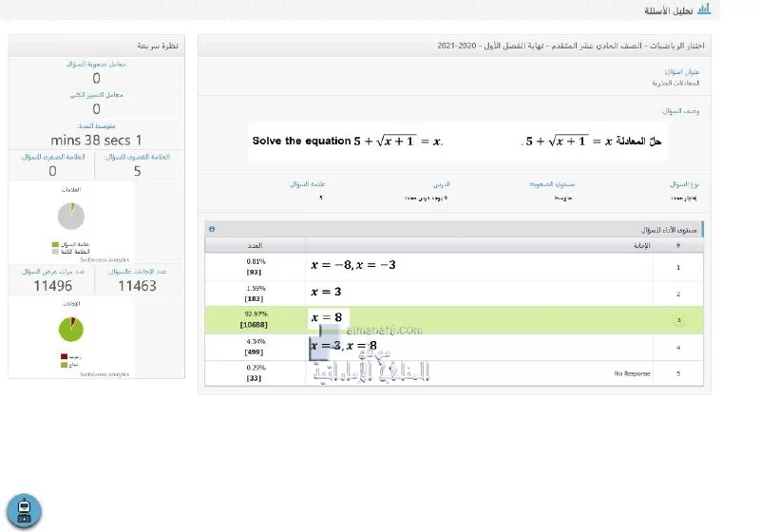Click the info icon in the performance header
Viewport: 760px width, 532px height.
pyautogui.click(x=212, y=229)
